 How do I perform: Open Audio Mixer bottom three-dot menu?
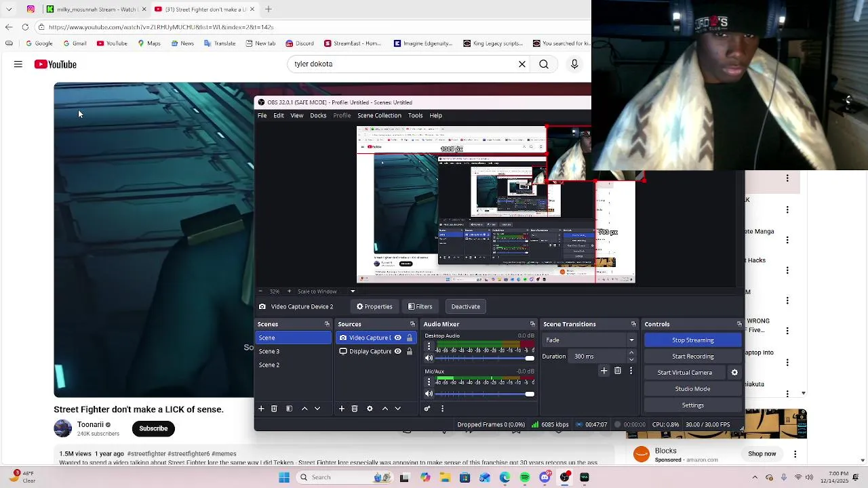(x=442, y=409)
